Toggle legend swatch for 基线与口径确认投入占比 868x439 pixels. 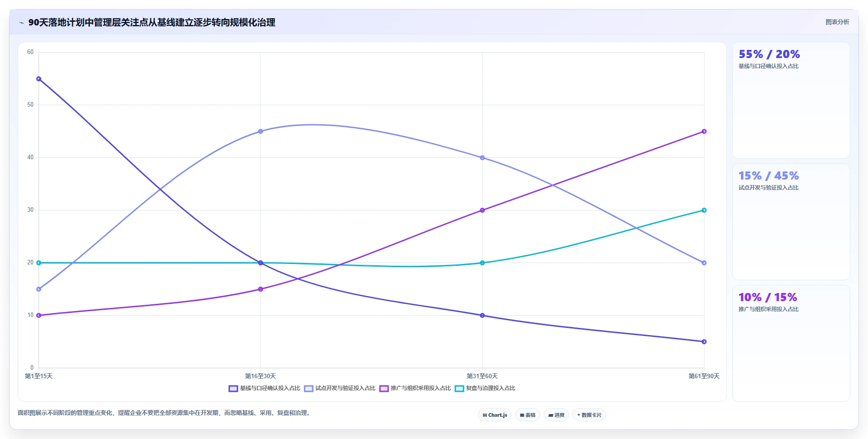[233, 389]
